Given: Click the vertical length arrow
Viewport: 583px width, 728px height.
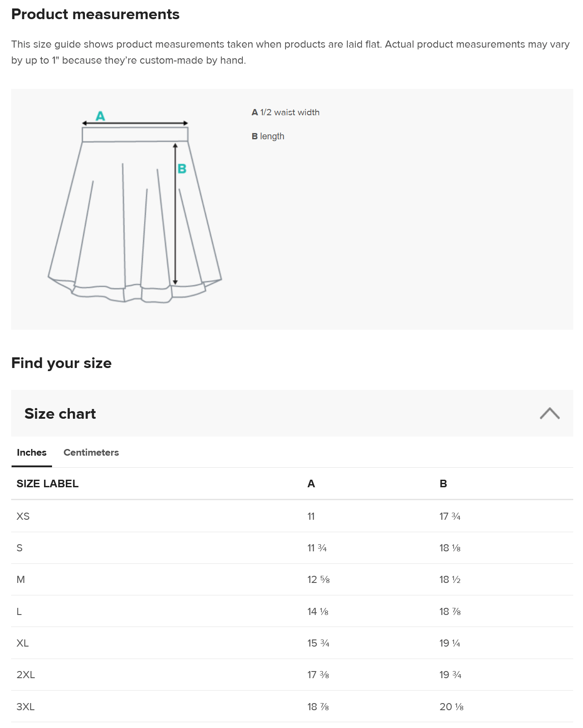Looking at the screenshot, I should coord(175,214).
